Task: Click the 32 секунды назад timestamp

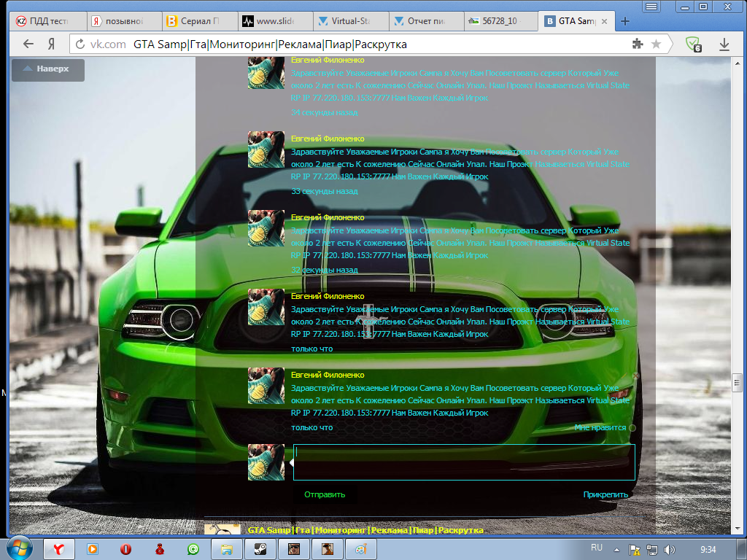Action: click(324, 270)
